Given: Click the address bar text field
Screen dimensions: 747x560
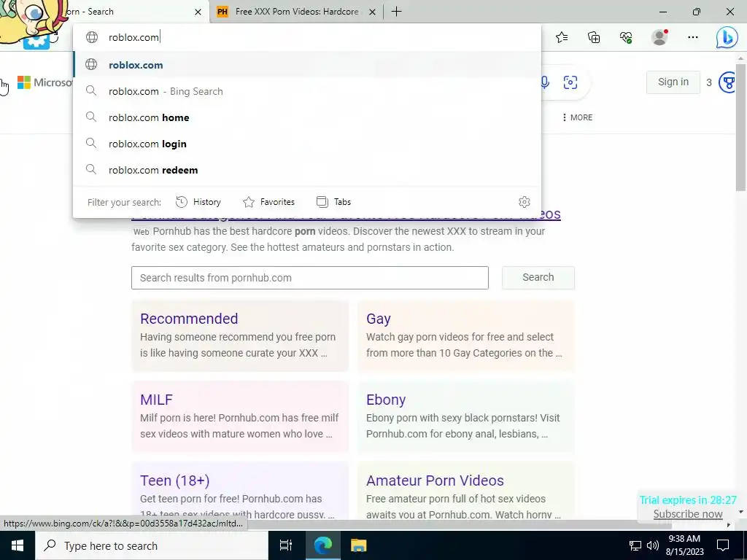Looking at the screenshot, I should coord(307,37).
